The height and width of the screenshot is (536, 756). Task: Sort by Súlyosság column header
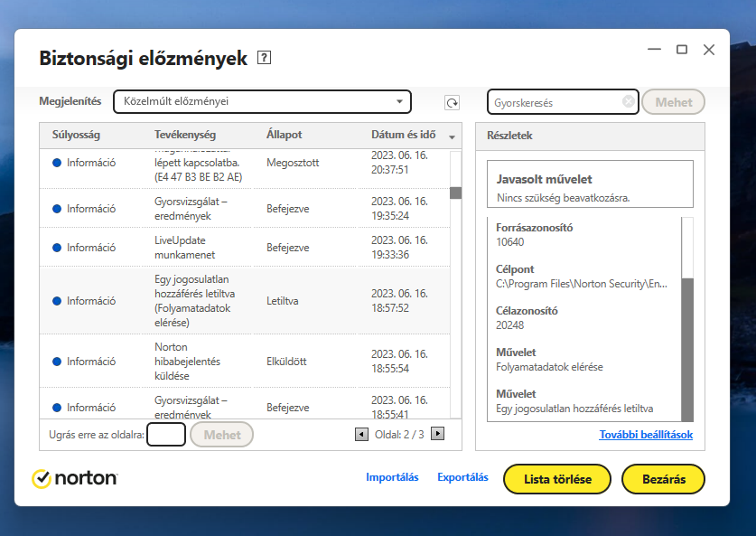[76, 135]
